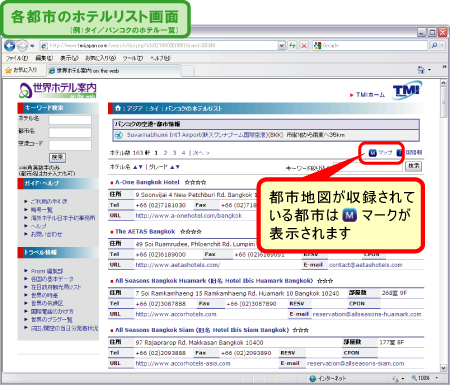450x385 pixels.
Task: Open the address bar history dropdown arrow
Action: coord(282,45)
